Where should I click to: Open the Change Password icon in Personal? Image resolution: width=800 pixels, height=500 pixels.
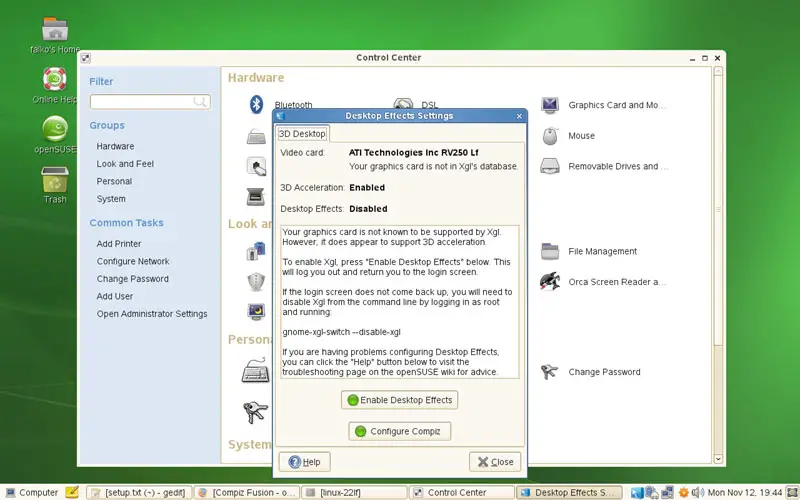click(550, 371)
